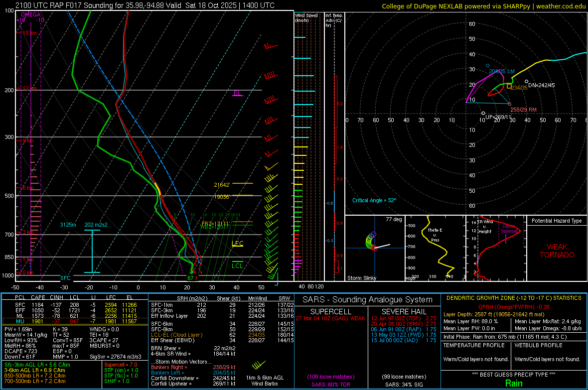Click the 'Wind Speed (knots)' panel header

[306, 17]
